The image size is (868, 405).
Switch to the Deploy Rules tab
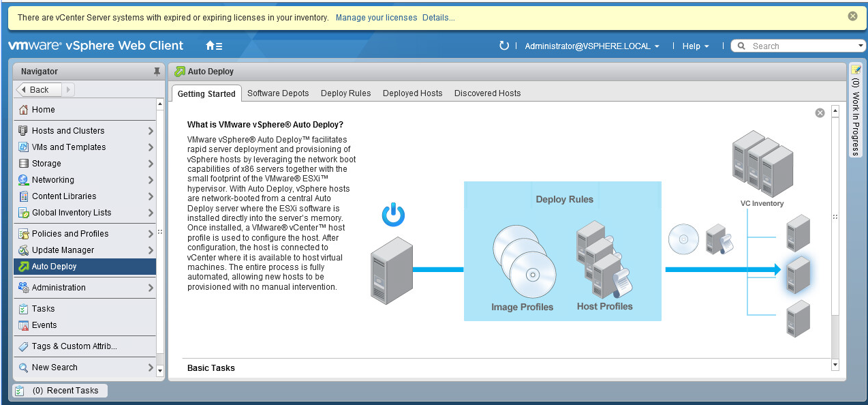(x=345, y=93)
